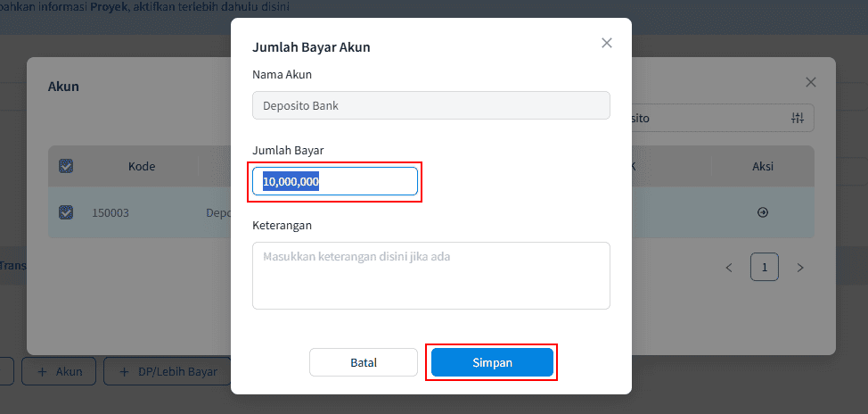Click the Kode column header
Viewport: 868px width, 414px height.
pyautogui.click(x=142, y=166)
